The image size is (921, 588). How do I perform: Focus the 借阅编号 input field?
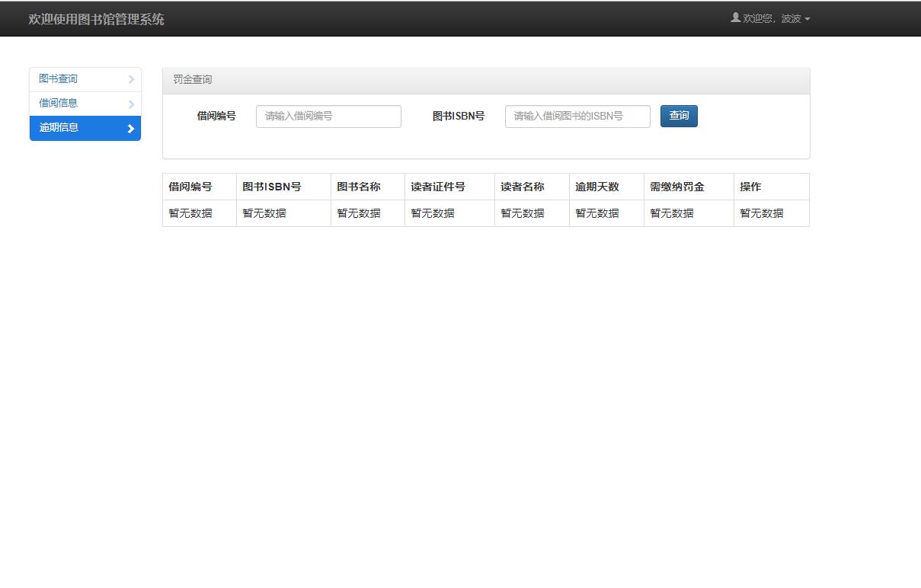click(x=328, y=117)
